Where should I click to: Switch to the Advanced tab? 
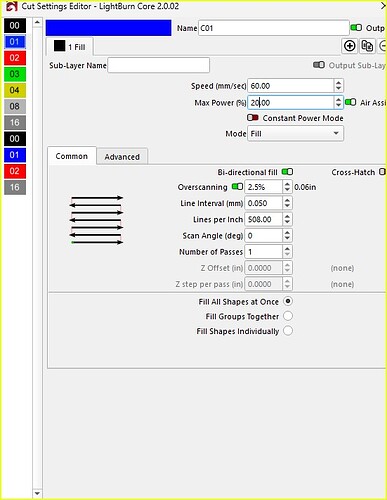pyautogui.click(x=122, y=157)
